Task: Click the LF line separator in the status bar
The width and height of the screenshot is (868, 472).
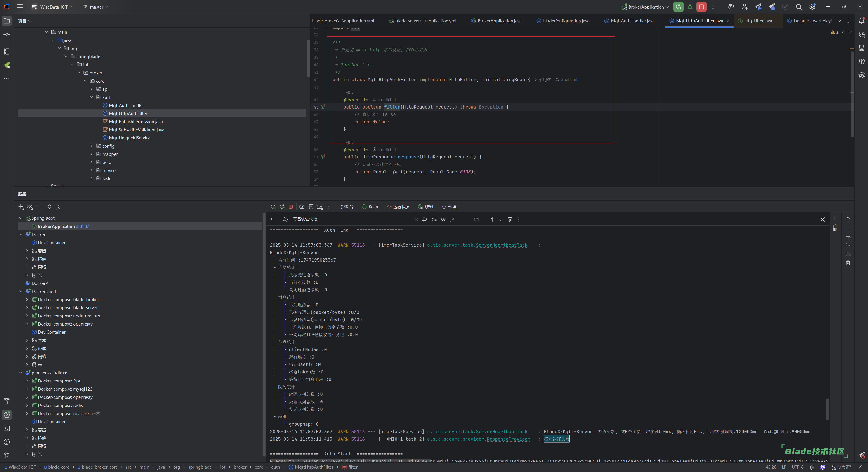Action: (784, 467)
